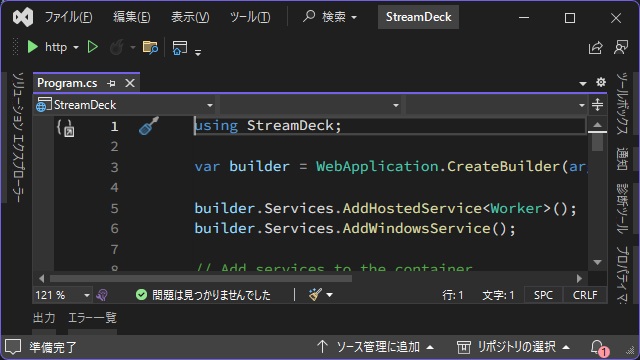Viewport: 640px width, 360px height.
Task: Toggle the SPC indentation setting
Action: (x=543, y=295)
